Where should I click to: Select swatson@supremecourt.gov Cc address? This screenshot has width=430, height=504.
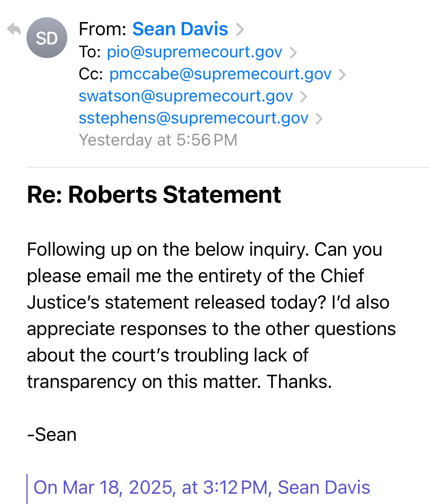pos(186,96)
